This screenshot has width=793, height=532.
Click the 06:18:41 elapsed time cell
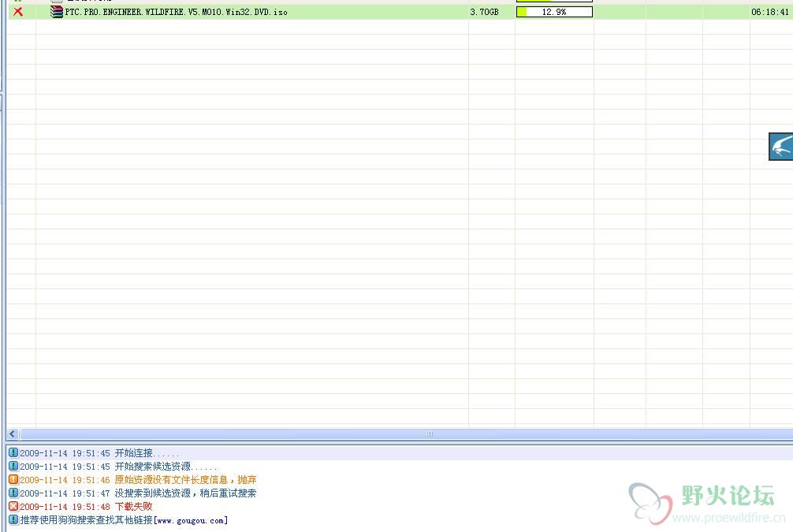769,12
